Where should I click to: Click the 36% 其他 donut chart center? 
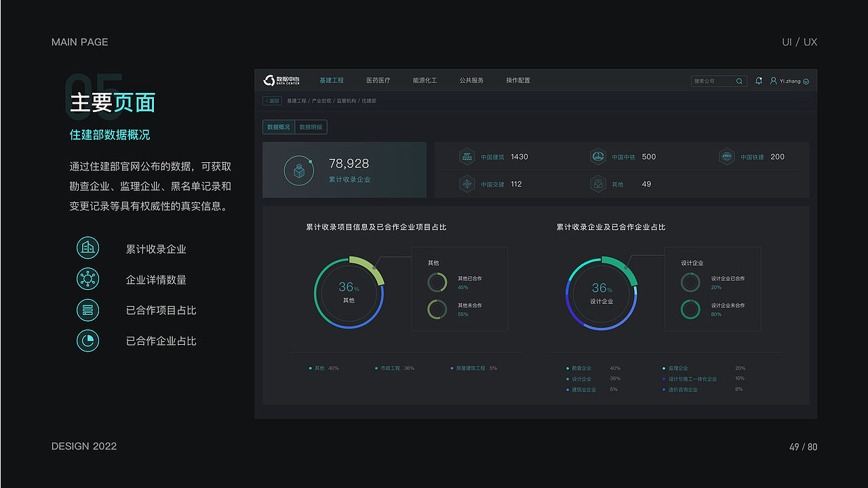coord(349,293)
